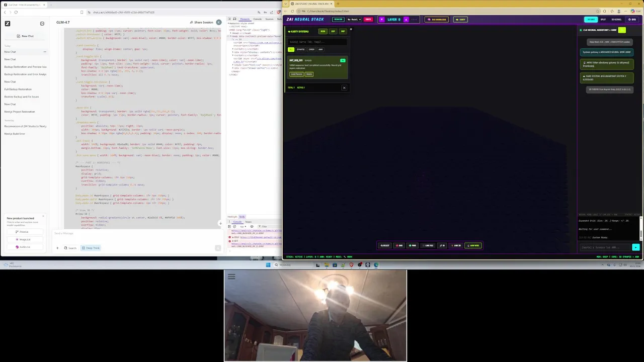Click KARTY button in top toolbar
644x362 pixels.
[460, 20]
